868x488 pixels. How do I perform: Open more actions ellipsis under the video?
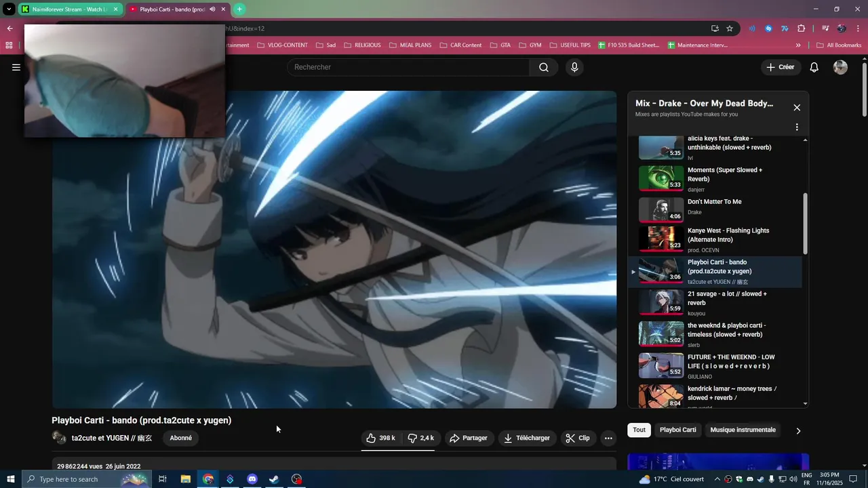(608, 438)
